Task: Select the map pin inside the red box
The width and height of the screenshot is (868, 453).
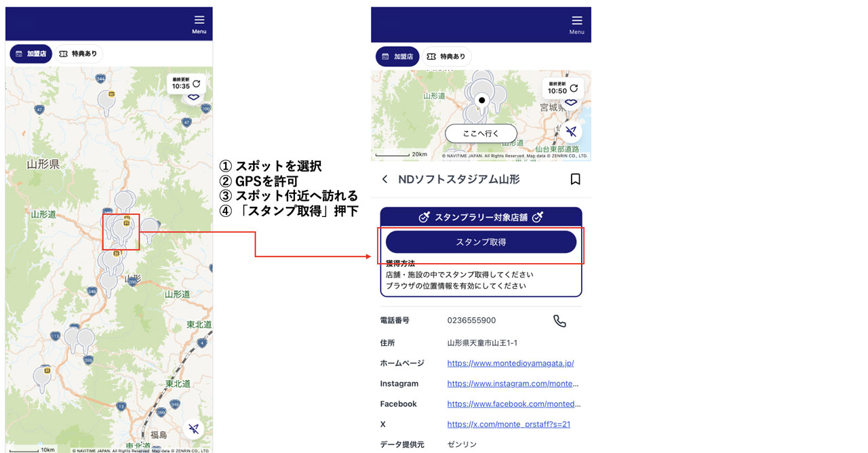Action: [121, 229]
